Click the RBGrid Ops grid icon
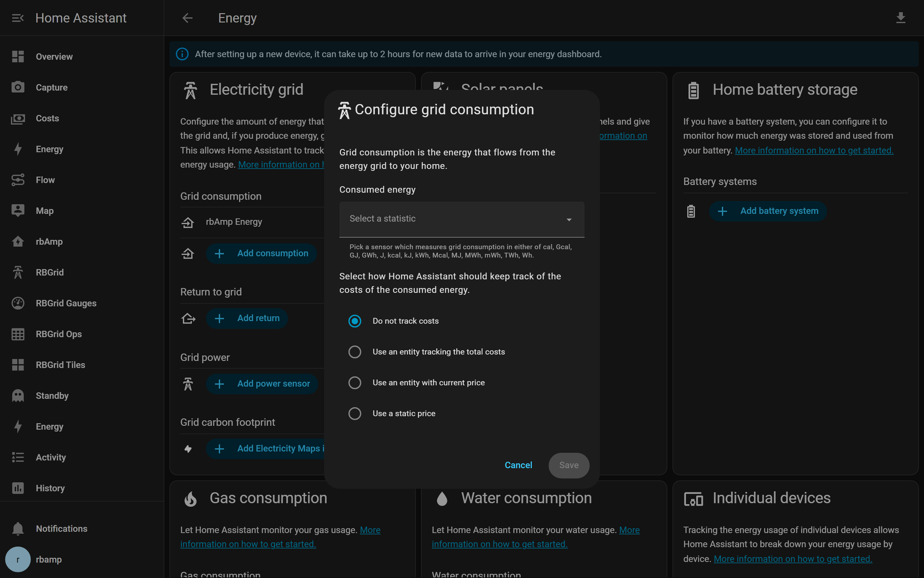Image resolution: width=924 pixels, height=578 pixels. click(x=18, y=334)
